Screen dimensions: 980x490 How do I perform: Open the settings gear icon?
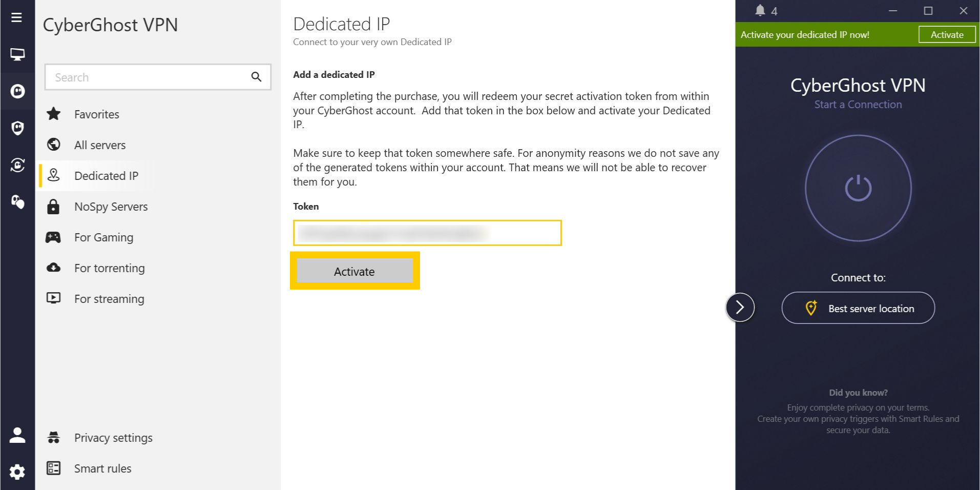[17, 472]
